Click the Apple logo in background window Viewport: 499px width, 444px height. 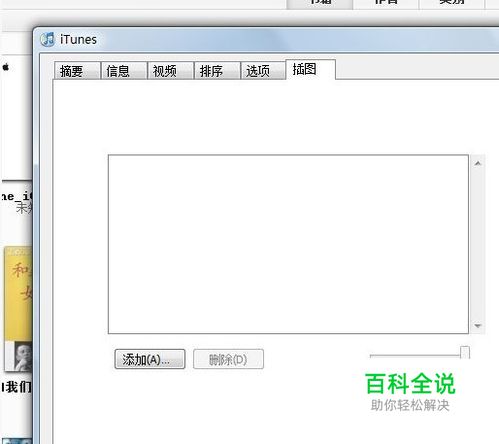click(x=6, y=67)
